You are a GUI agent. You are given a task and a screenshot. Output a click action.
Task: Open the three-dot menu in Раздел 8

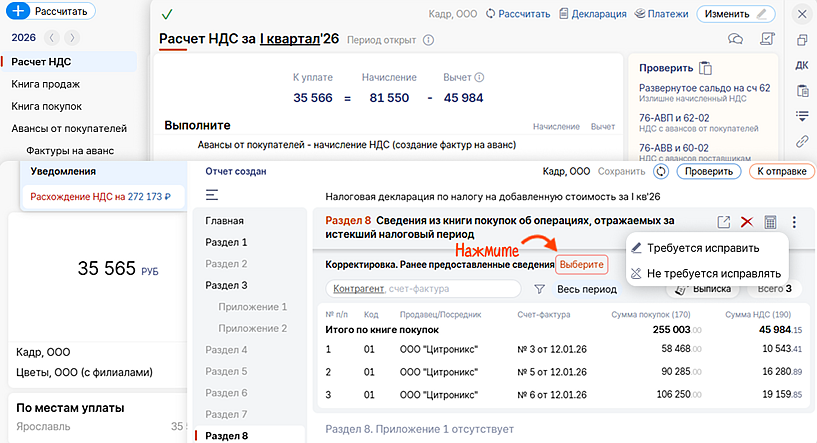coord(794,222)
